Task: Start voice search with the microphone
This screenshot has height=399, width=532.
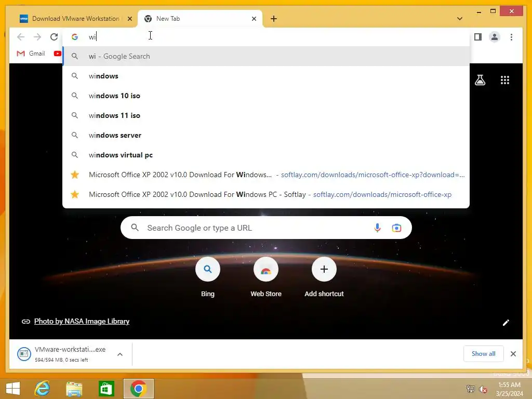Action: [x=377, y=228]
